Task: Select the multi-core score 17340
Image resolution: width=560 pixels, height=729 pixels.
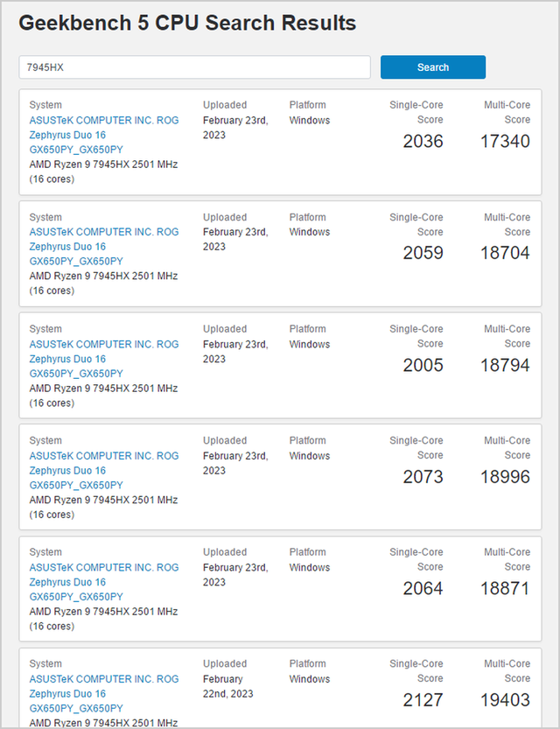Action: [504, 141]
